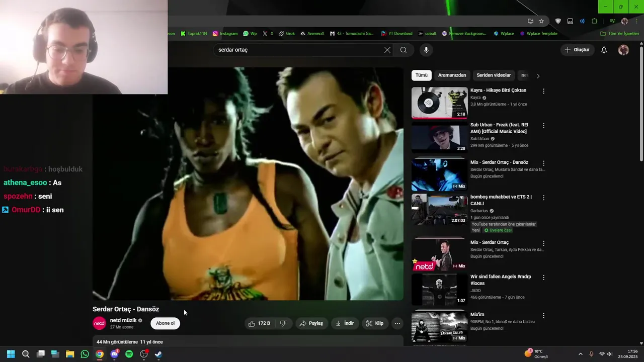This screenshot has width=644, height=362.
Task: Open options for Mix'im playlist
Action: [543, 315]
